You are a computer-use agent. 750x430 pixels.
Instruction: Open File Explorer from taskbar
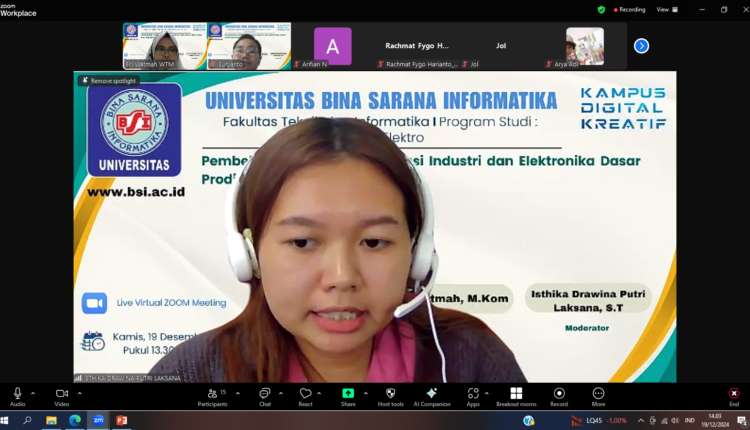51,420
